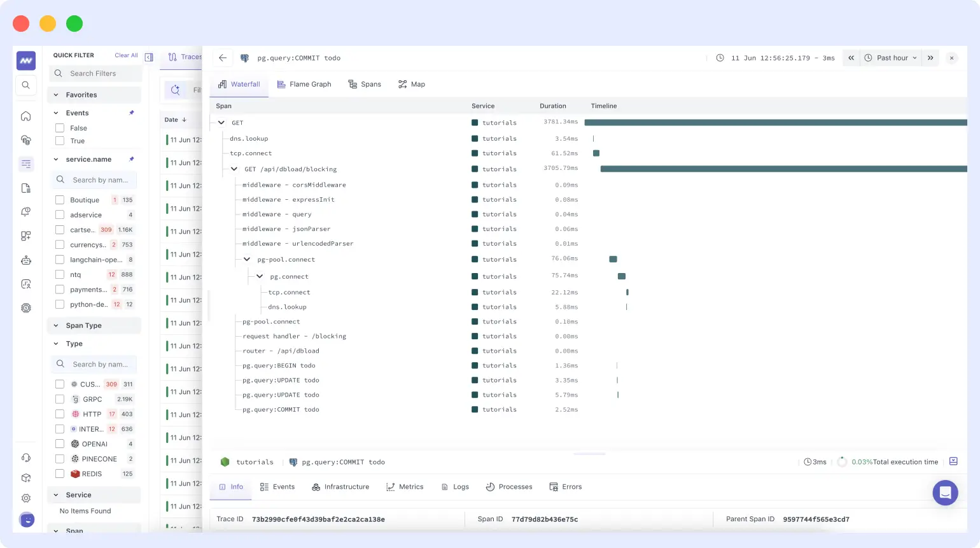Screen dimensions: 980x548
Task: Open the dashboard builder icon in the sidebar
Action: click(x=26, y=235)
